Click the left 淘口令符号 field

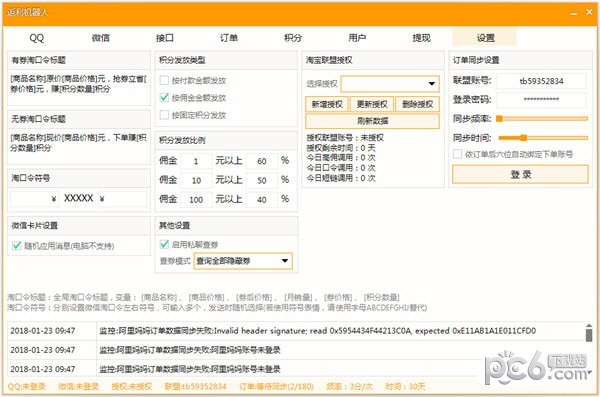[x=34, y=199]
